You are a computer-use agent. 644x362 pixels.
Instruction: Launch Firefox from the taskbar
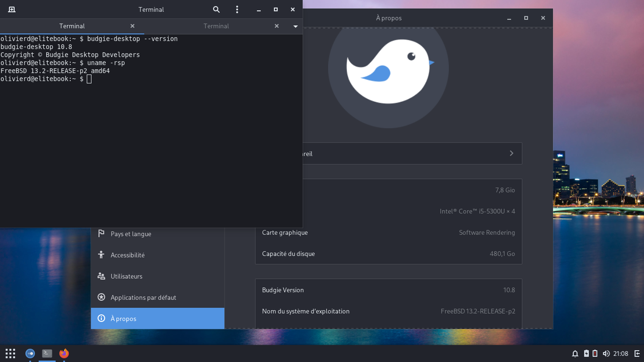[x=64, y=353]
